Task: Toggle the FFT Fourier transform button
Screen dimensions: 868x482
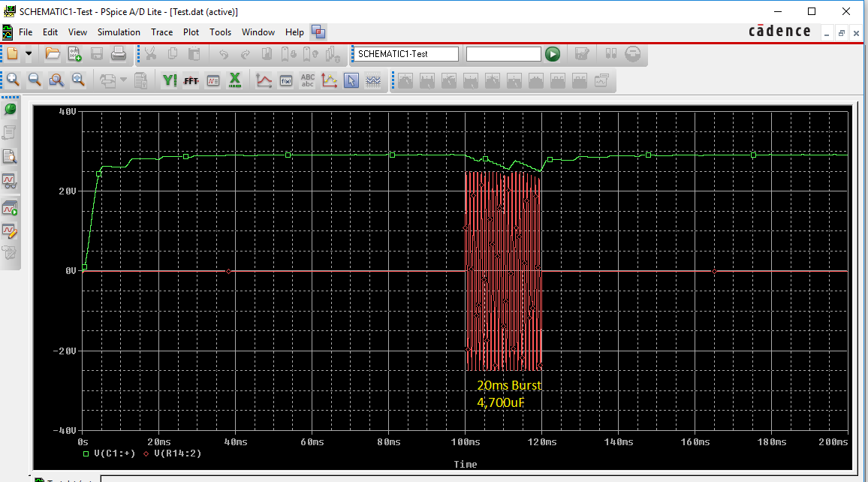Action: (x=191, y=80)
